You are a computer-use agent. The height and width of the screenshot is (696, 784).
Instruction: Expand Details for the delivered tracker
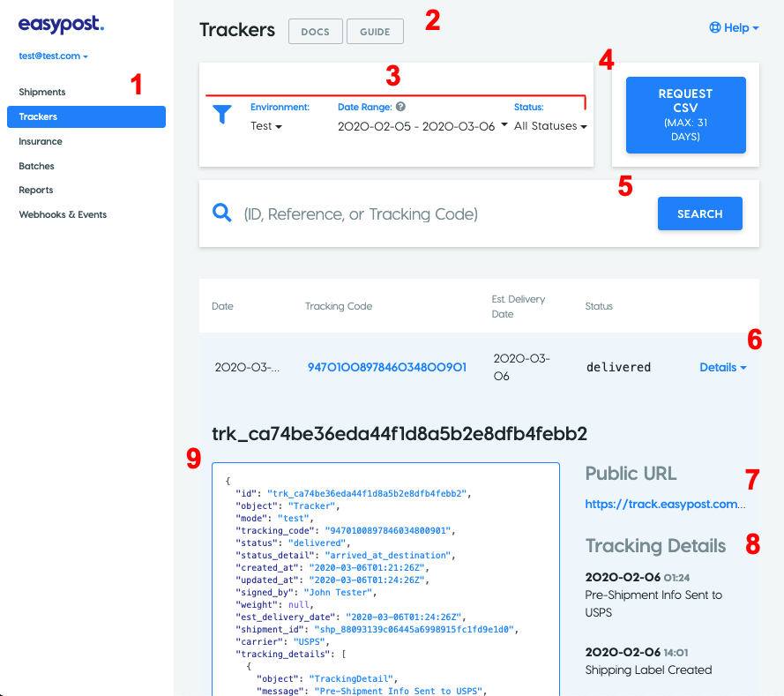pyautogui.click(x=723, y=368)
